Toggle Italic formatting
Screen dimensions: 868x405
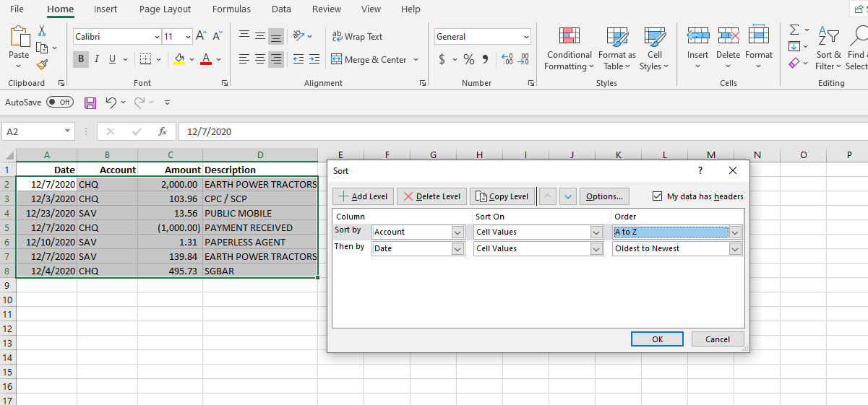tap(97, 59)
